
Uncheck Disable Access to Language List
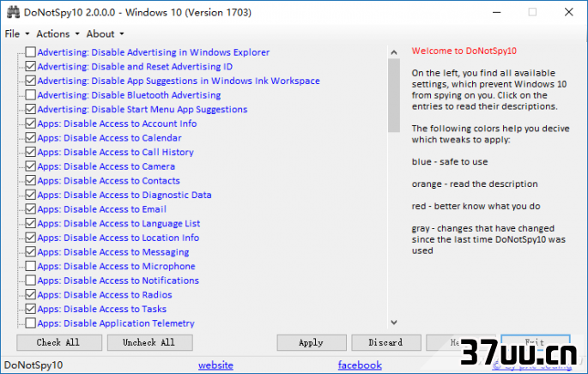tap(31, 223)
